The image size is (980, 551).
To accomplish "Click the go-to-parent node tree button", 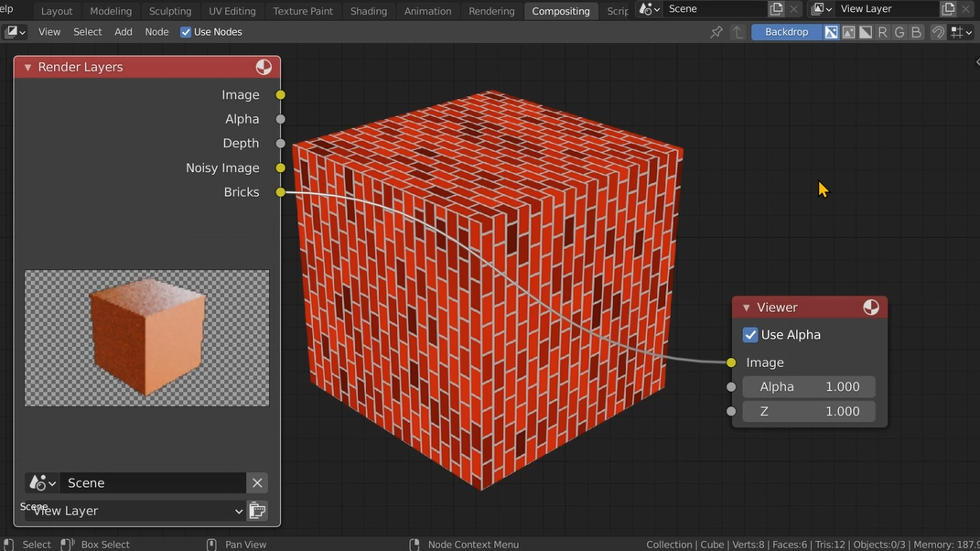I will 738,32.
